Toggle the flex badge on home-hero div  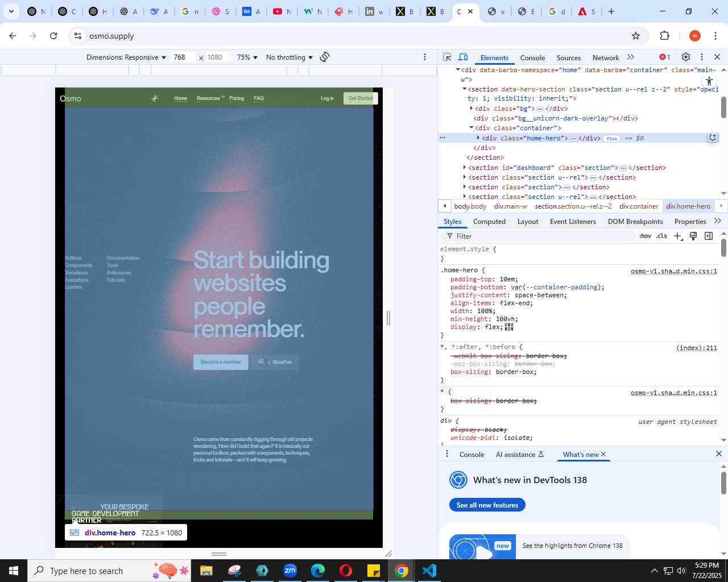(x=612, y=138)
